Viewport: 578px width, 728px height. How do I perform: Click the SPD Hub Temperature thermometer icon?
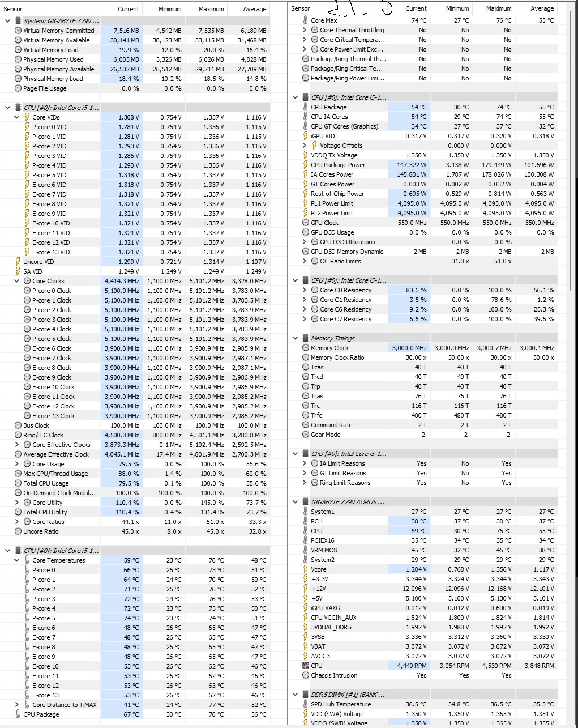(x=306, y=704)
